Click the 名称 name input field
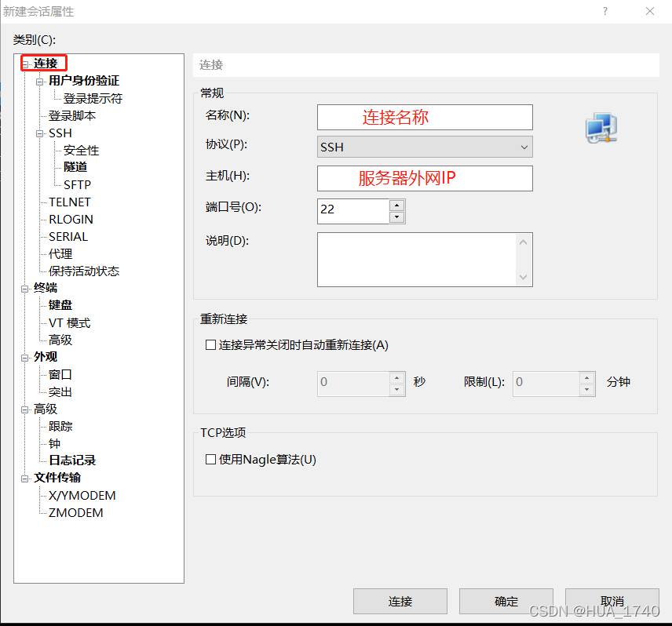The height and width of the screenshot is (626, 672). 425,117
